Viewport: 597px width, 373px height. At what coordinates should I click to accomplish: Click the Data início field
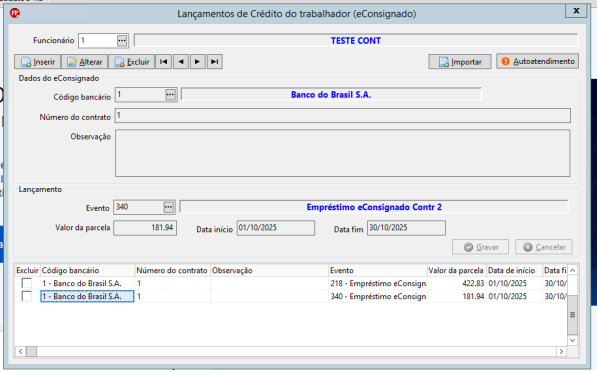276,228
